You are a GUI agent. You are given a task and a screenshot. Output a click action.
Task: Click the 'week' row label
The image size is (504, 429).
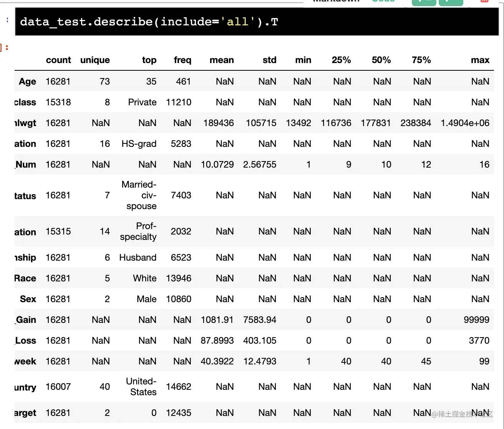pyautogui.click(x=25, y=361)
